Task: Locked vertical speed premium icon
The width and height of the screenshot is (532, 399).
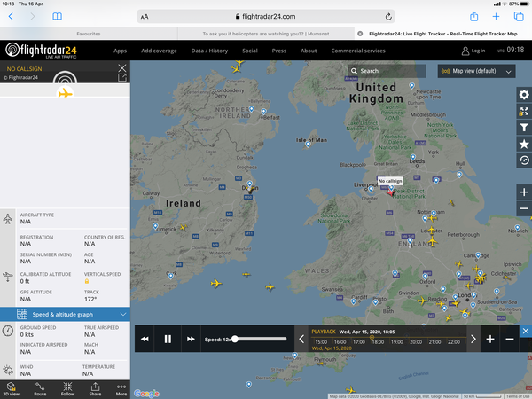Action: point(87,281)
